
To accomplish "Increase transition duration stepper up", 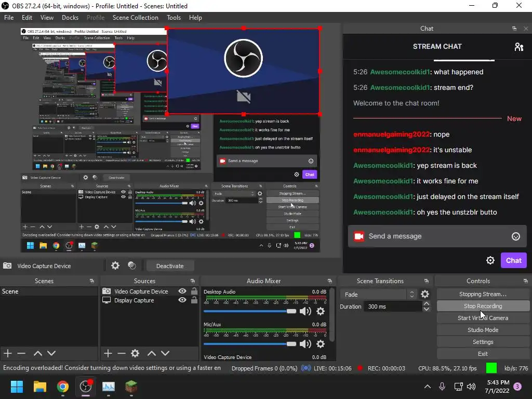I will [427, 303].
